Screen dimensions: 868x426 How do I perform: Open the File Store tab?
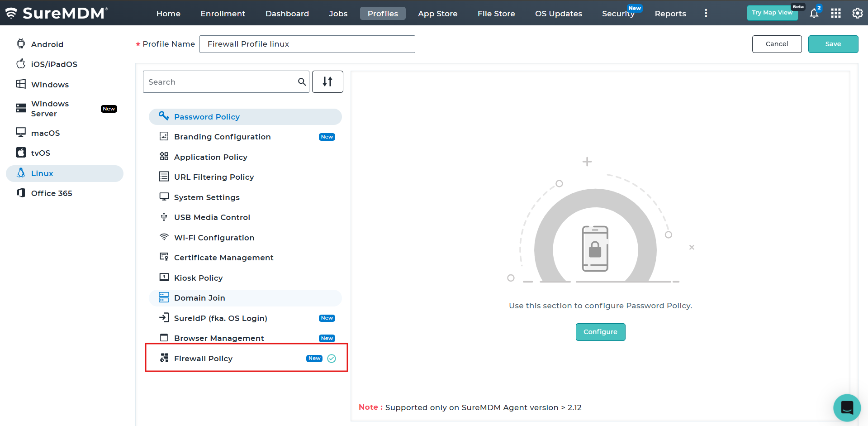click(x=496, y=14)
